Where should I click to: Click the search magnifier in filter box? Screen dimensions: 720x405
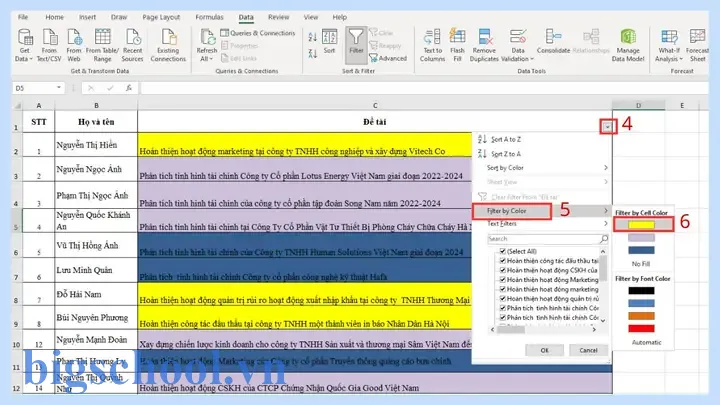click(604, 239)
